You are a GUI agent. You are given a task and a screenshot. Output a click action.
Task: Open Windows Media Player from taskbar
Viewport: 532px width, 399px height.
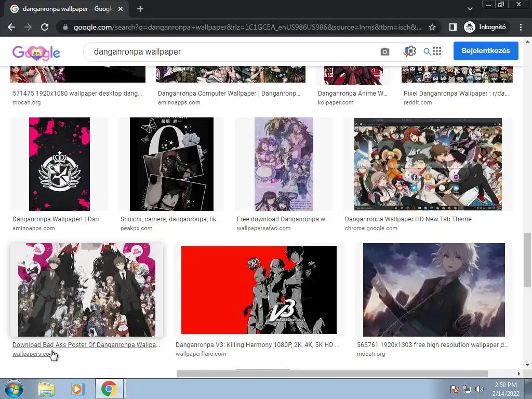[x=77, y=389]
